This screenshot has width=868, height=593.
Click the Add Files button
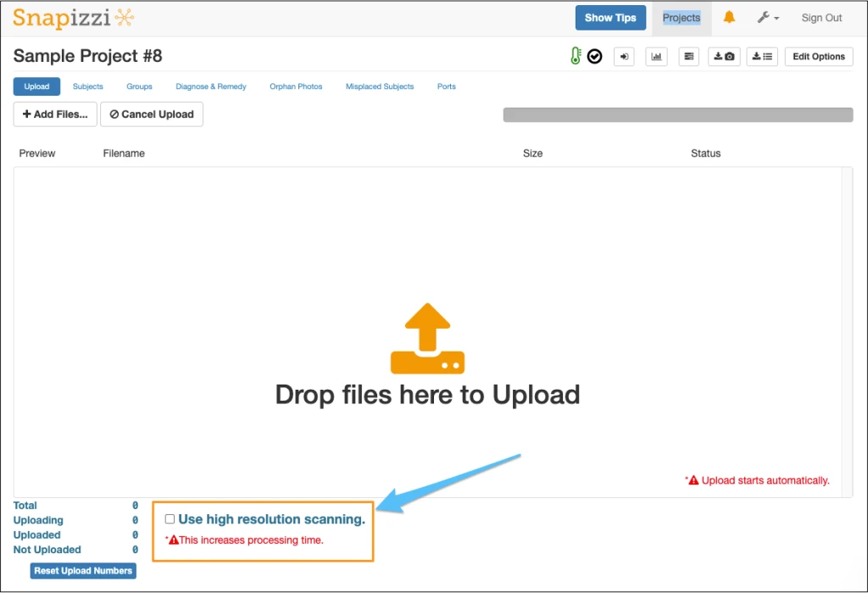(54, 114)
